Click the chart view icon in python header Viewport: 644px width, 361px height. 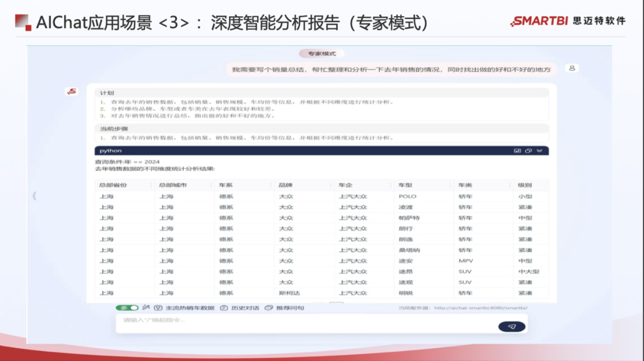(517, 151)
